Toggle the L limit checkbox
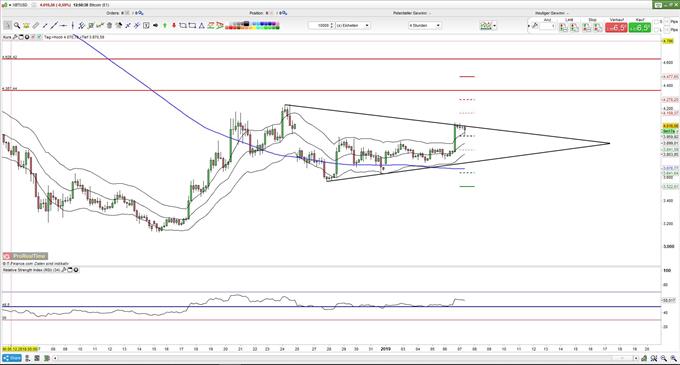The width and height of the screenshot is (680, 365). pyautogui.click(x=656, y=30)
